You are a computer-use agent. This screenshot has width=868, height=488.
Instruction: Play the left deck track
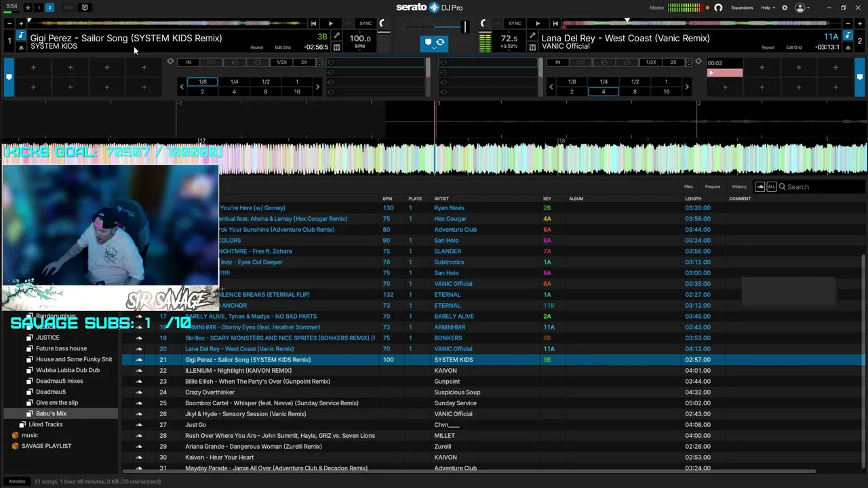tap(330, 24)
